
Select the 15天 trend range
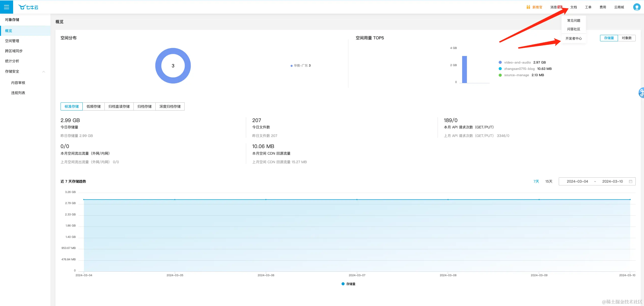[x=549, y=181]
